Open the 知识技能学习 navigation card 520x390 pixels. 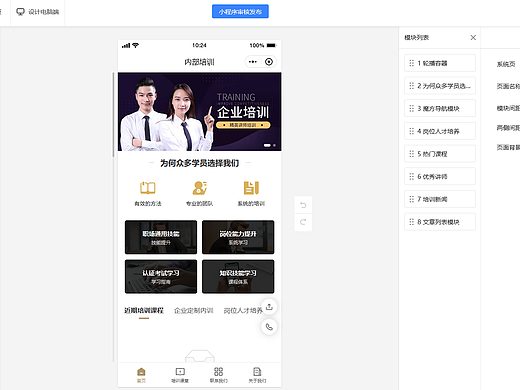tap(238, 277)
